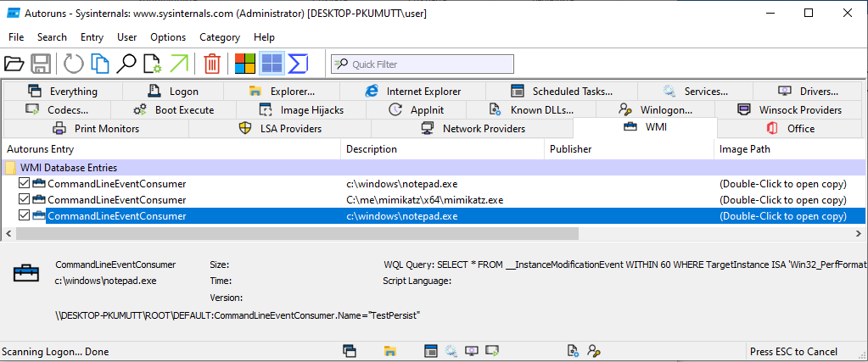Screen dimensions: 868x362
Task: Click into the Quick Filter field
Action: [x=428, y=64]
